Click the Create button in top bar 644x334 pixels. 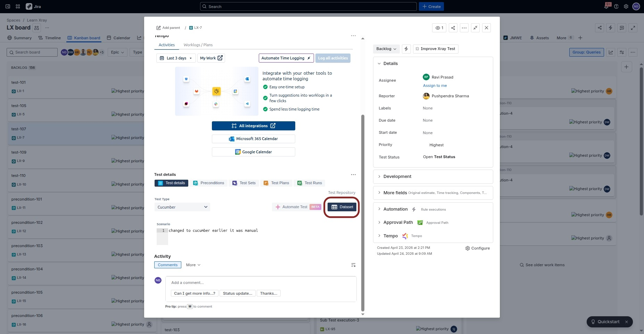pos(431,7)
